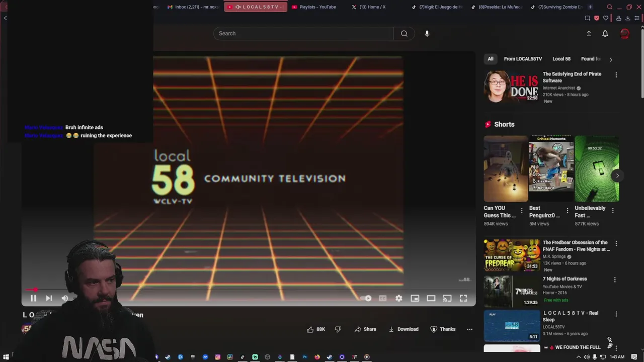The image size is (644, 362).
Task: Play the Can YOU Guess This Short
Action: point(506,168)
